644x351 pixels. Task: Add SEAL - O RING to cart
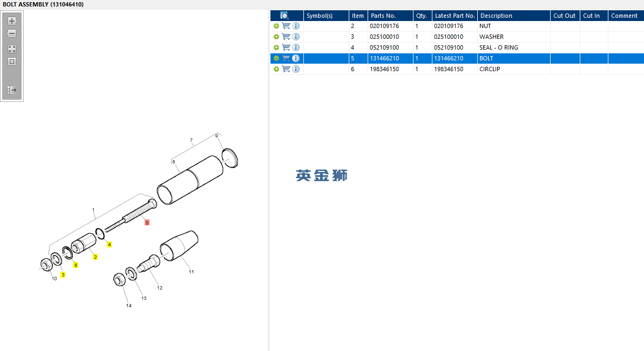click(x=286, y=47)
